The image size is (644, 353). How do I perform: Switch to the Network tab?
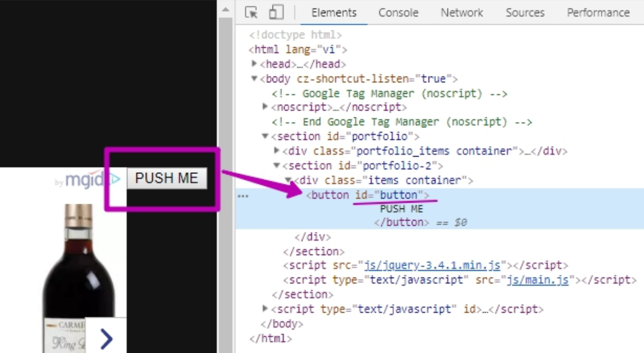coord(461,13)
